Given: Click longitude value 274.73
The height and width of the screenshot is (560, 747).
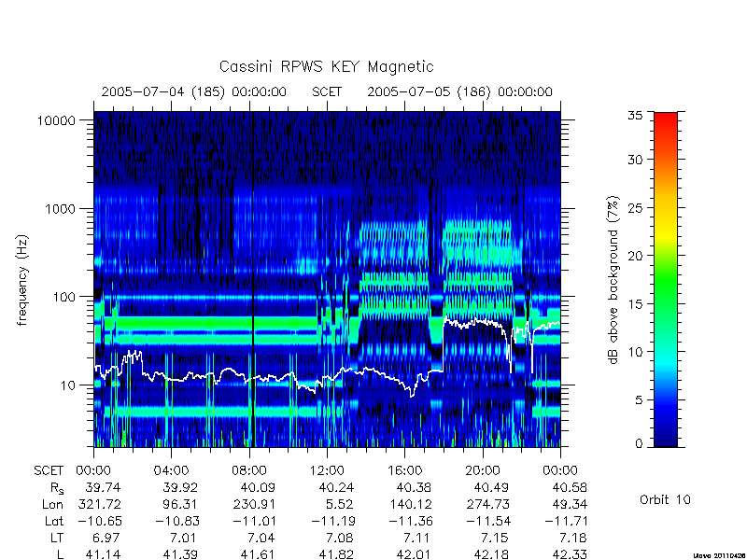Looking at the screenshot, I should pos(487,504).
